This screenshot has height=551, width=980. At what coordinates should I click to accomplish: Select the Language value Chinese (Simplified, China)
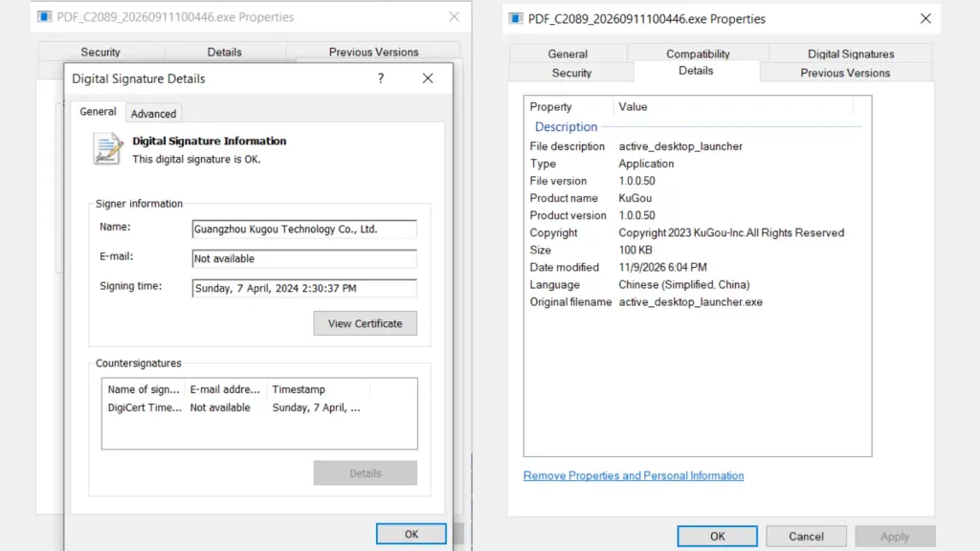tap(684, 284)
